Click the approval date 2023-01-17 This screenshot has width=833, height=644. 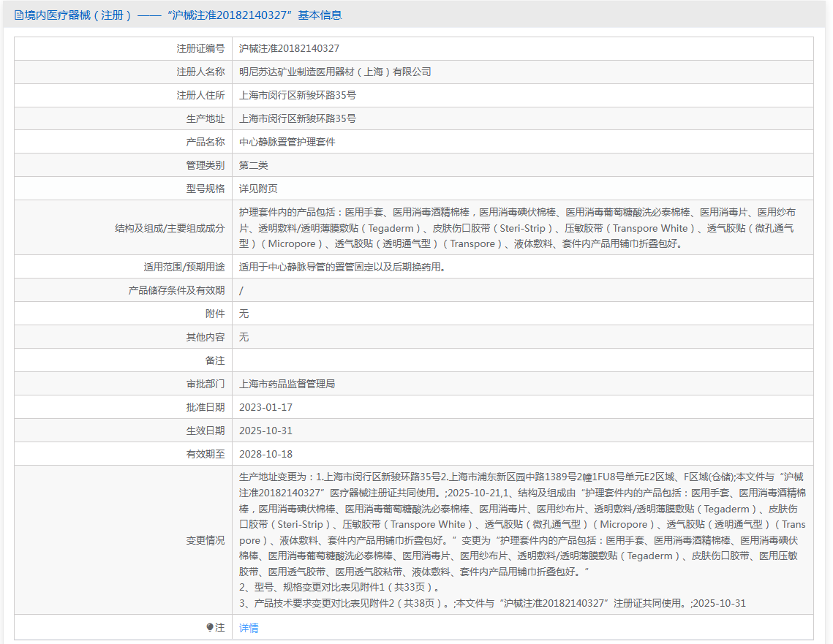pyautogui.click(x=265, y=407)
